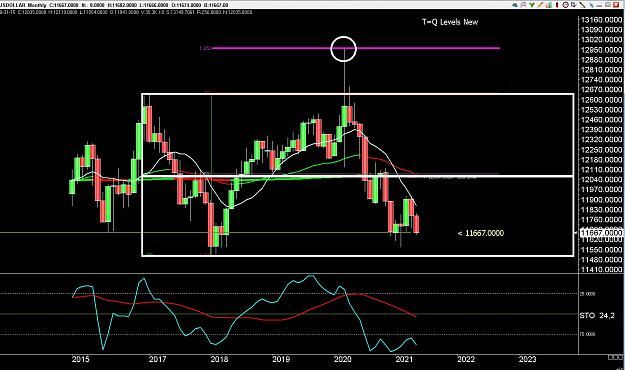Image resolution: width=625 pixels, height=370 pixels.
Task: Click the 2019 label on the time axis
Action: (281, 359)
